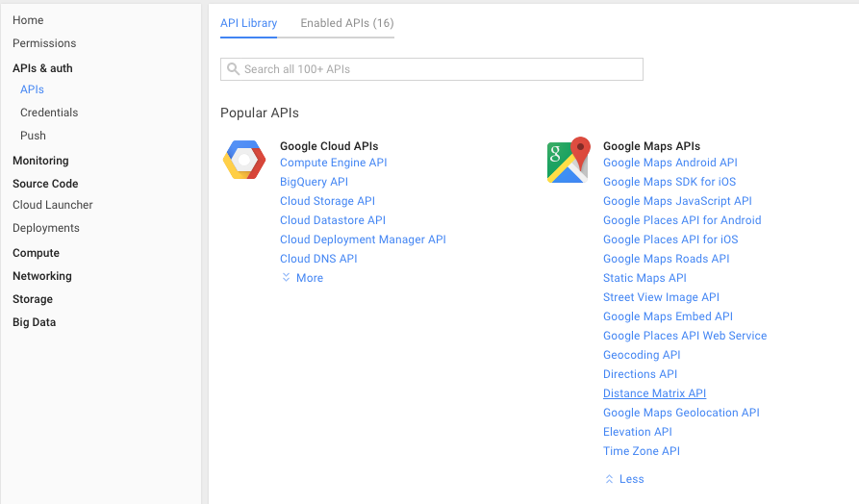The image size is (859, 504).
Task: Open the Cloud Deployment Manager API link
Action: coord(364,239)
